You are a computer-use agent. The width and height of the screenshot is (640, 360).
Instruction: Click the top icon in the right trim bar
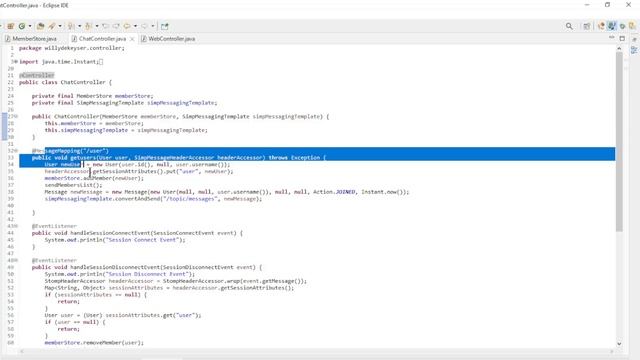[634, 39]
